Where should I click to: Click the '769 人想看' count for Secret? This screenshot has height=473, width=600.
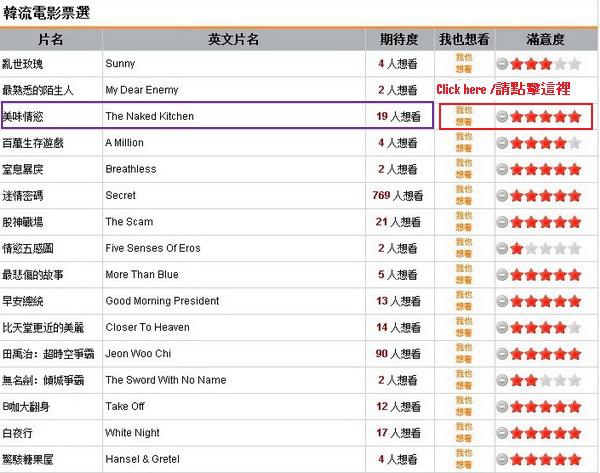398,196
